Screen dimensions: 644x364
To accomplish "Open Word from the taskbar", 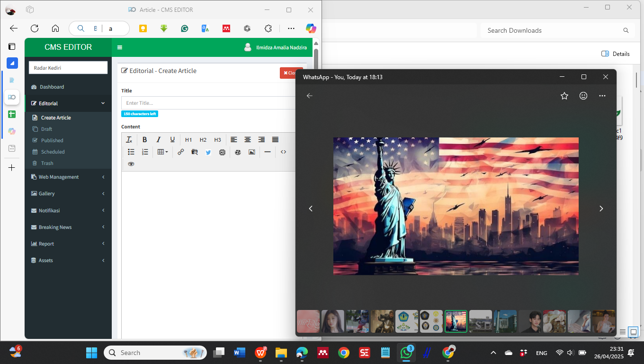I will [x=240, y=353].
